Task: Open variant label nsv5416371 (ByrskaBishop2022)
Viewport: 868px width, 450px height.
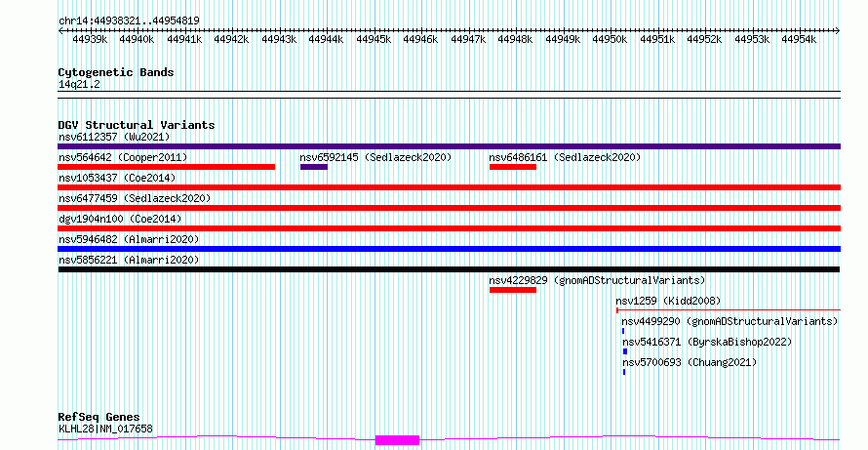Action: 707,342
